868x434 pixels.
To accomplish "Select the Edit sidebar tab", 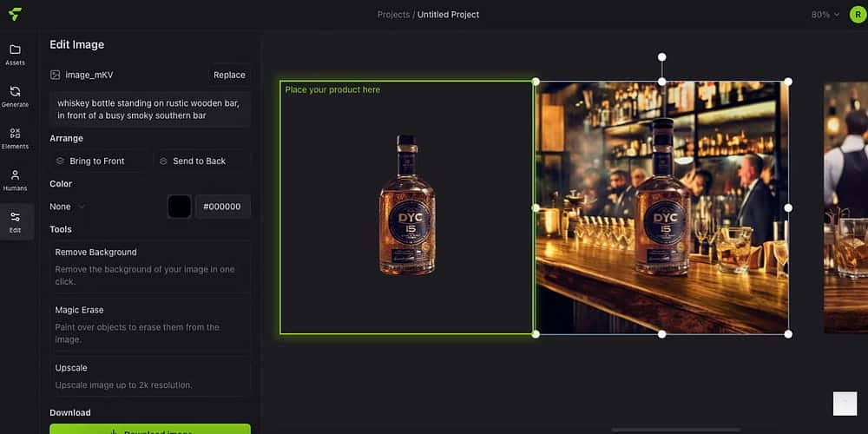I will tap(15, 222).
